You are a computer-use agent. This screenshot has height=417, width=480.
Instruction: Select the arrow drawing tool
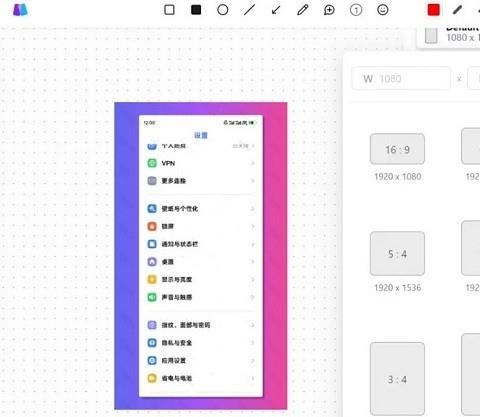point(276,10)
